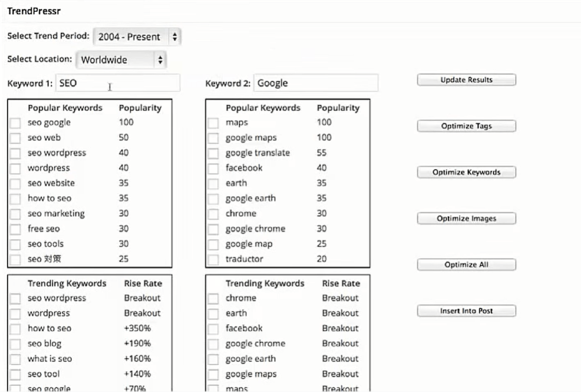Click 'Trending Keywords' header in Google column

tap(265, 284)
